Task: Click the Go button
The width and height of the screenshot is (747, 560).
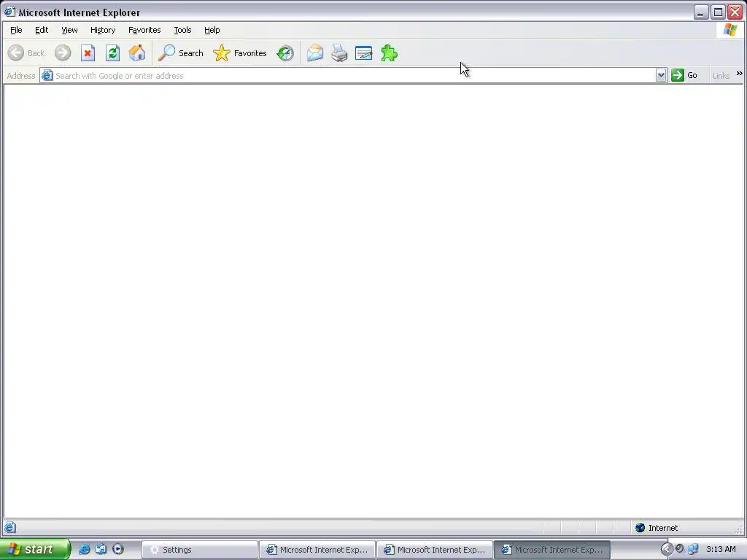Action: pyautogui.click(x=684, y=75)
